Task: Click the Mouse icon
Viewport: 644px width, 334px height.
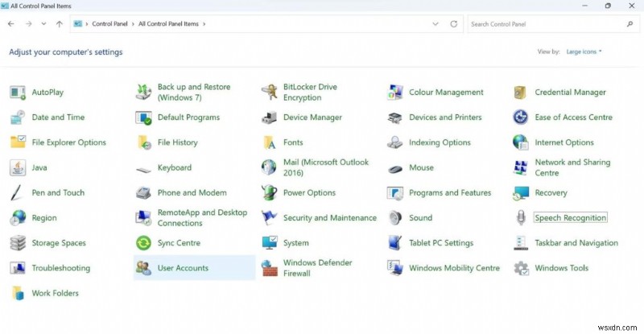Action: coord(394,168)
